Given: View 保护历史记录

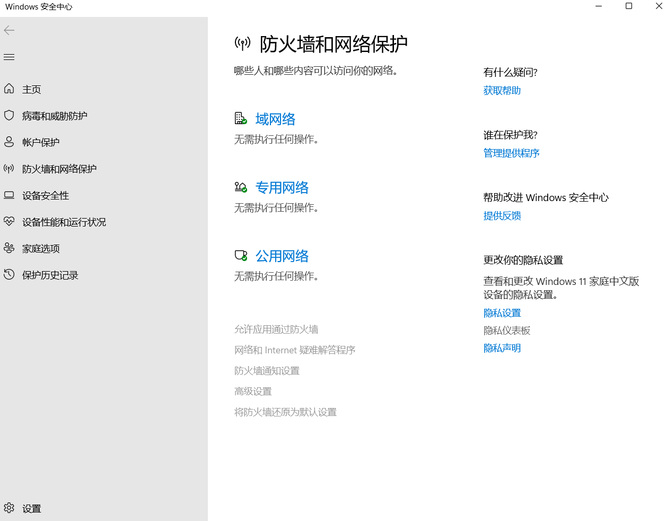Looking at the screenshot, I should tap(50, 275).
